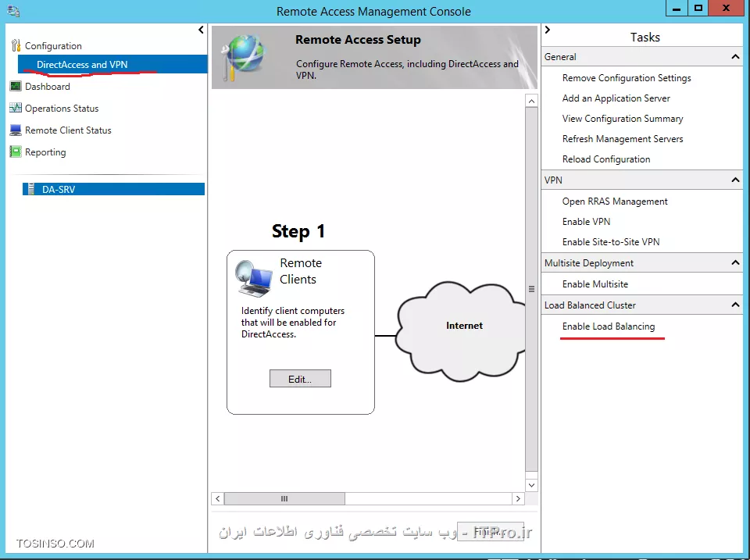Close the Remote Access Management Console
This screenshot has height=560, width=750.
coord(726,8)
